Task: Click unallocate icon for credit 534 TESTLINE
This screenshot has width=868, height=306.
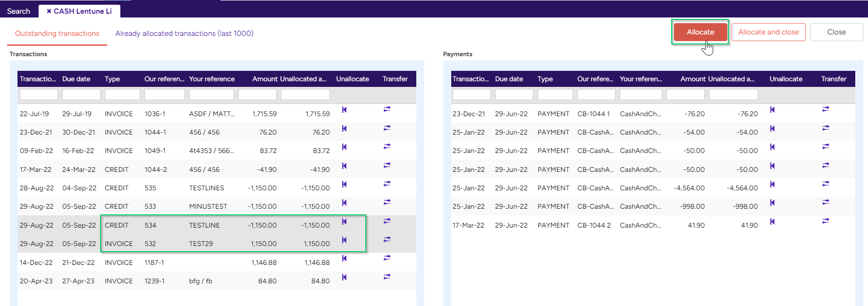Action: (344, 221)
